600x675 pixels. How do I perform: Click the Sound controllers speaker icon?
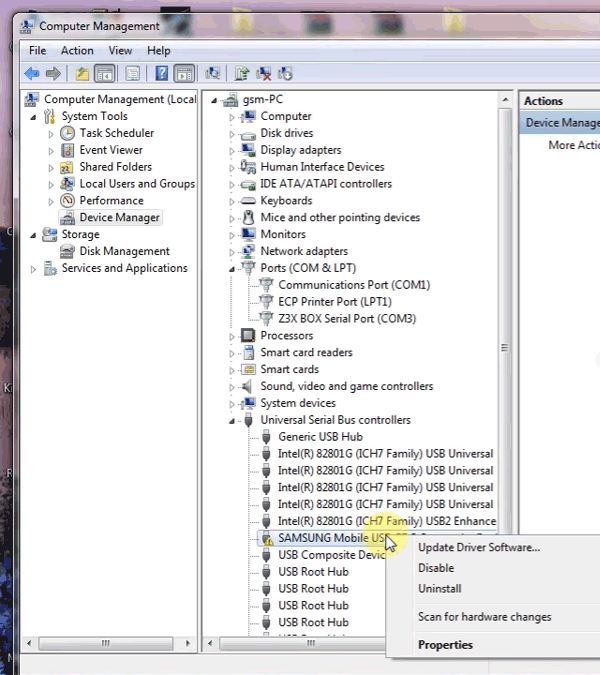(x=247, y=386)
